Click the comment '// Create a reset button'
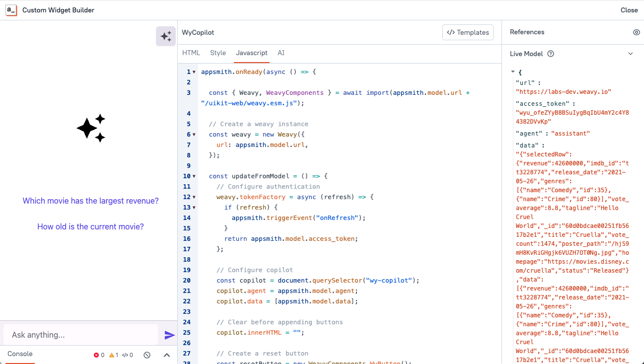644x364 pixels. tap(263, 354)
